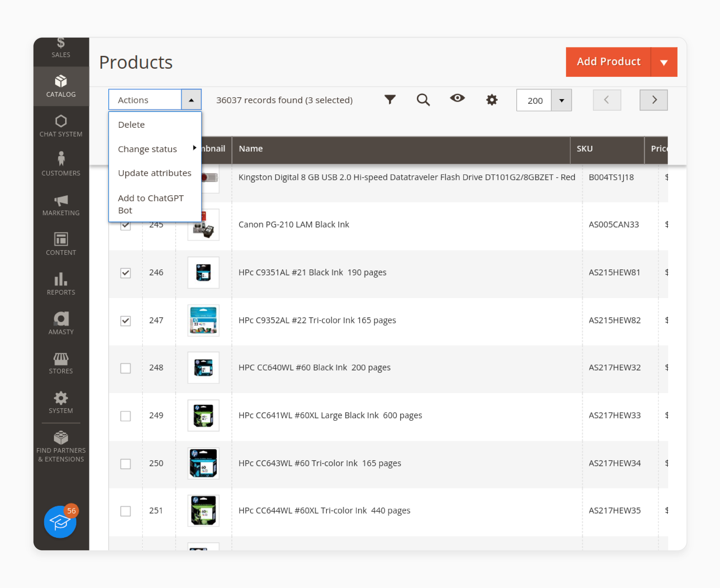720x588 pixels.
Task: Check the checkbox for product 248
Action: coord(125,368)
